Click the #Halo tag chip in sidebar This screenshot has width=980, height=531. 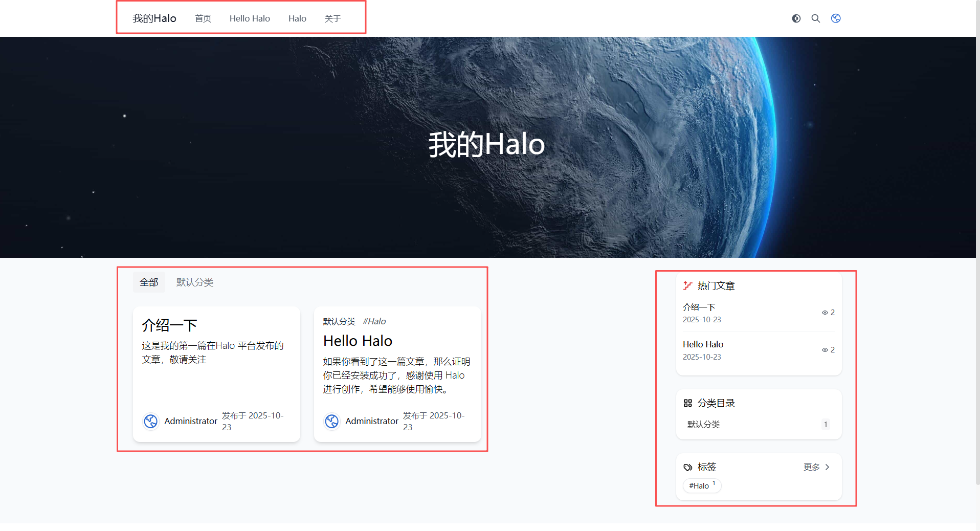(702, 485)
